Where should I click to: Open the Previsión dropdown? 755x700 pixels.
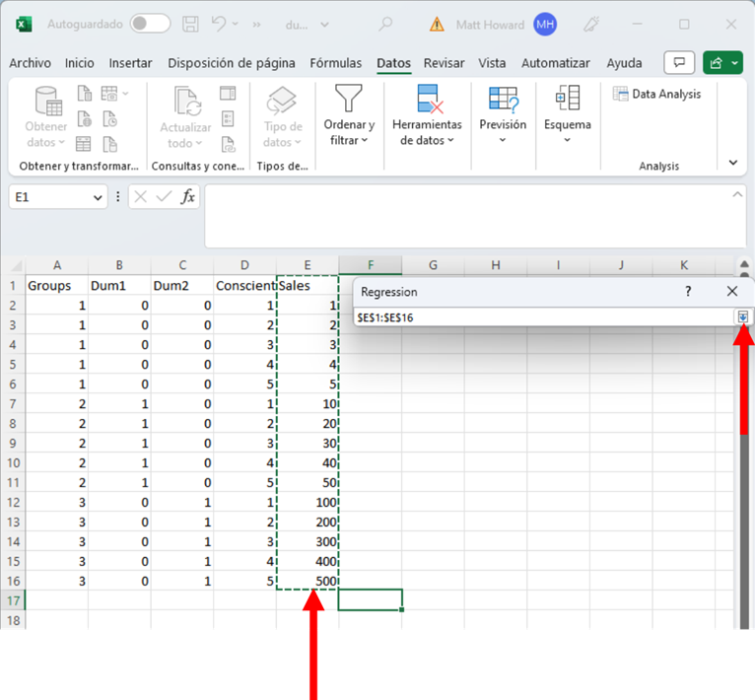[503, 116]
